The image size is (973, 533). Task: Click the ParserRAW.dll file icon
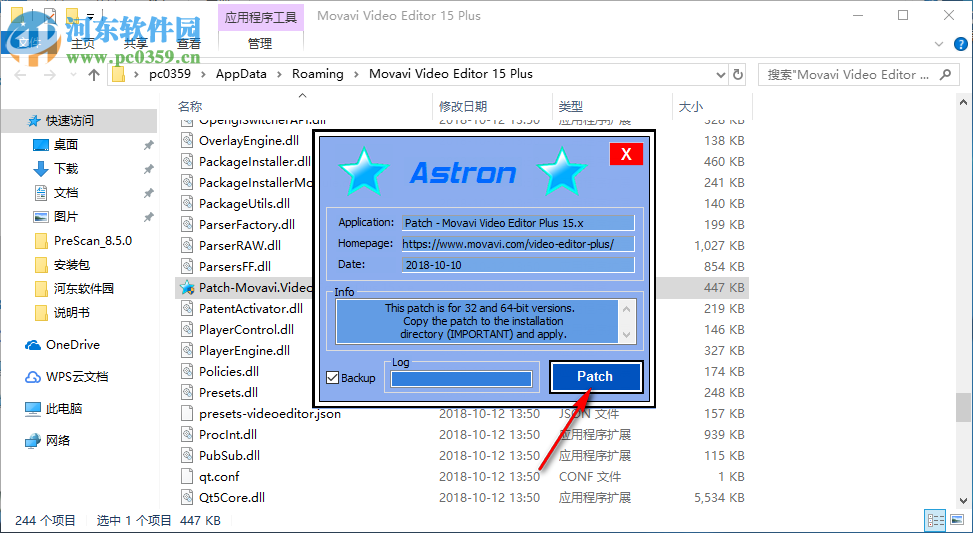pos(187,246)
